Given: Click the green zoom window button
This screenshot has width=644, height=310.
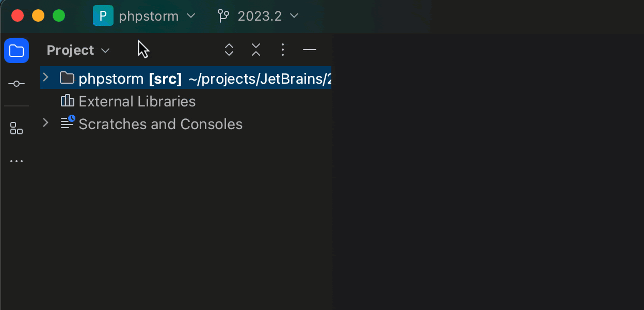Looking at the screenshot, I should [59, 16].
